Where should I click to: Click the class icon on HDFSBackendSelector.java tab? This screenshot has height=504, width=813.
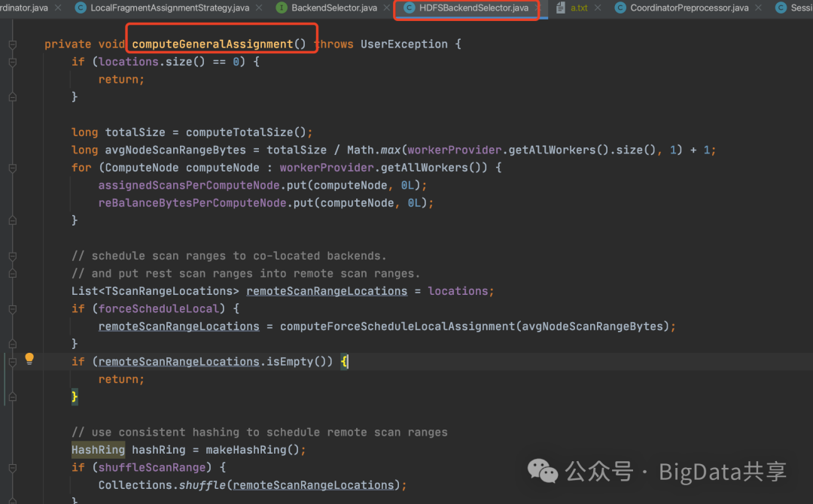click(x=409, y=8)
